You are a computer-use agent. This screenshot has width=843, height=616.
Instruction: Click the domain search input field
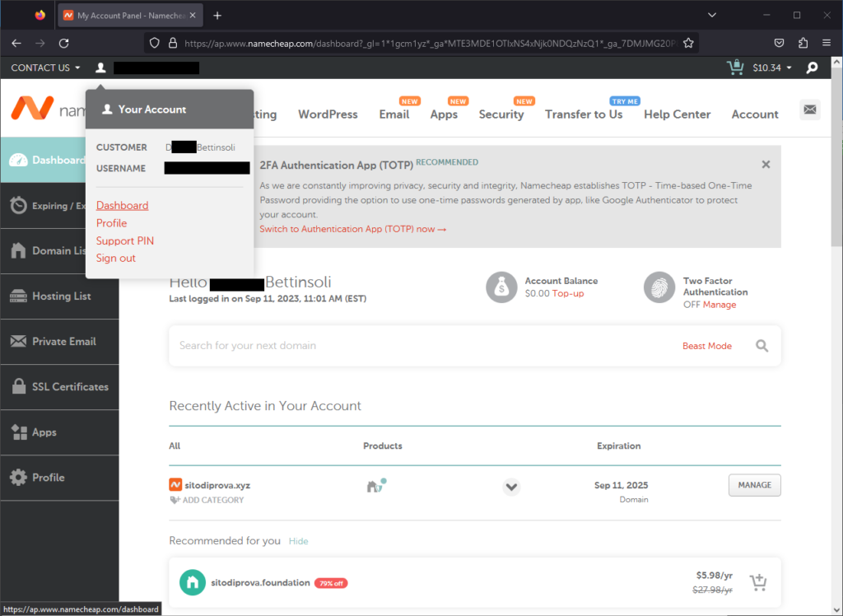[425, 345]
